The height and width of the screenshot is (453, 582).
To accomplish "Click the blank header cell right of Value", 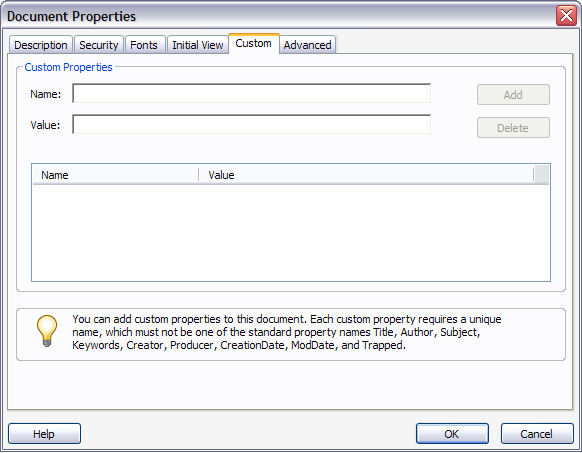I will point(542,175).
